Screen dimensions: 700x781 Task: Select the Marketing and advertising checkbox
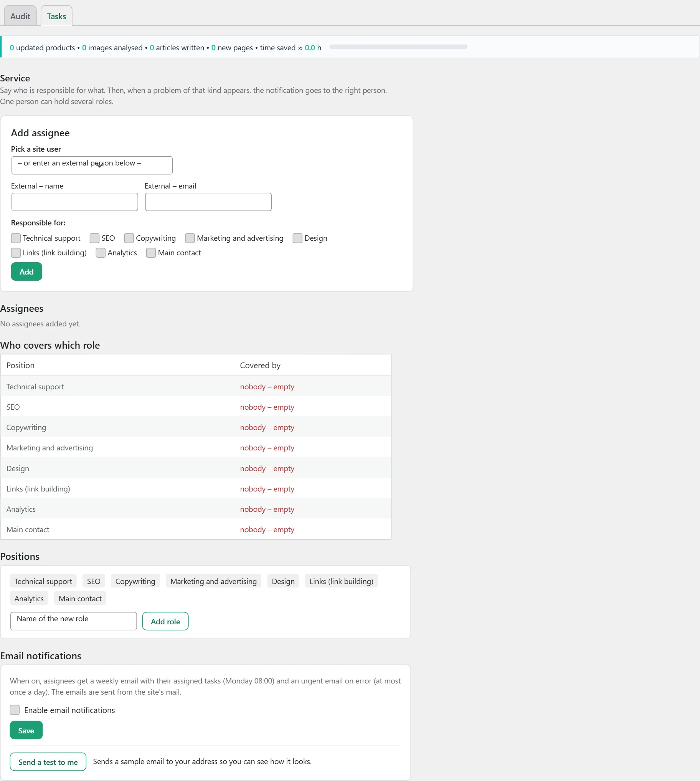(190, 238)
